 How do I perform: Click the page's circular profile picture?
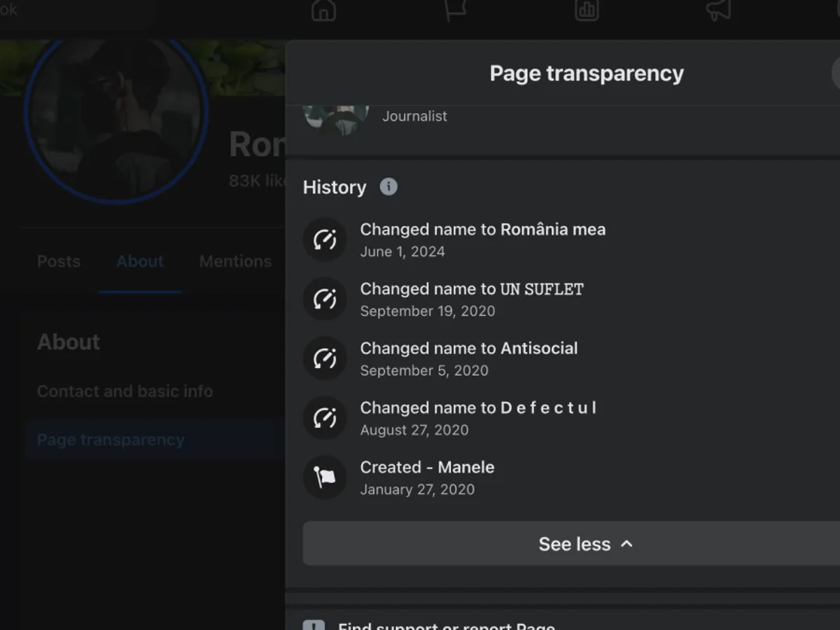click(117, 112)
